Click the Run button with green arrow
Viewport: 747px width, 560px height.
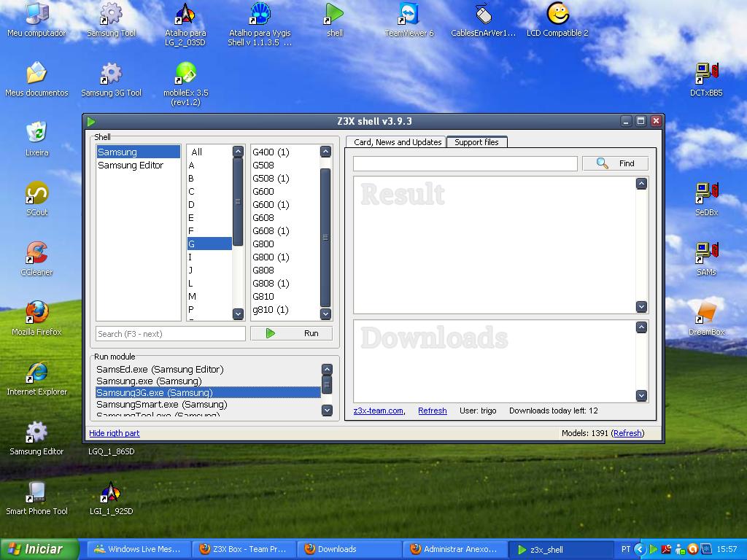click(x=291, y=333)
